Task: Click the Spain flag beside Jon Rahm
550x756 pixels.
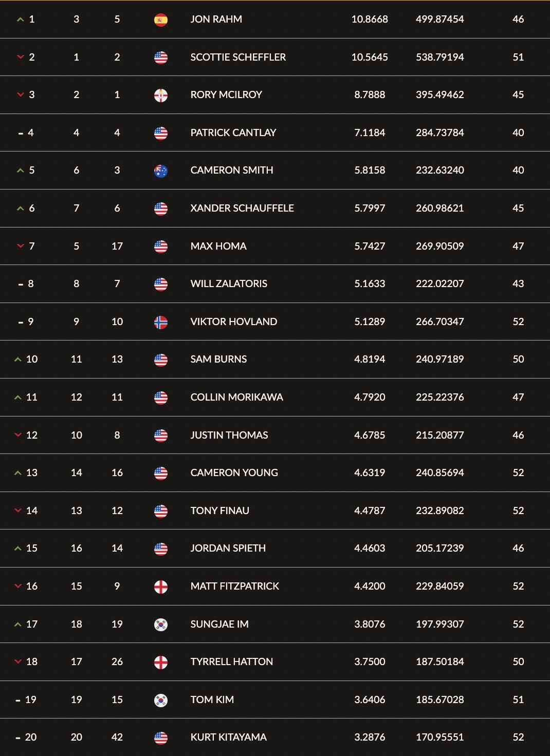Action: pos(161,20)
